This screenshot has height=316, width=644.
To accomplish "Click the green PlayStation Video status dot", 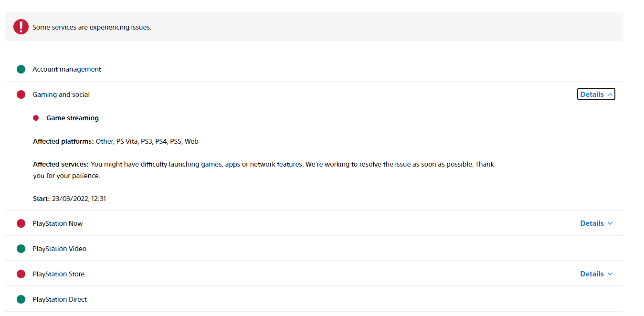I will pos(21,249).
